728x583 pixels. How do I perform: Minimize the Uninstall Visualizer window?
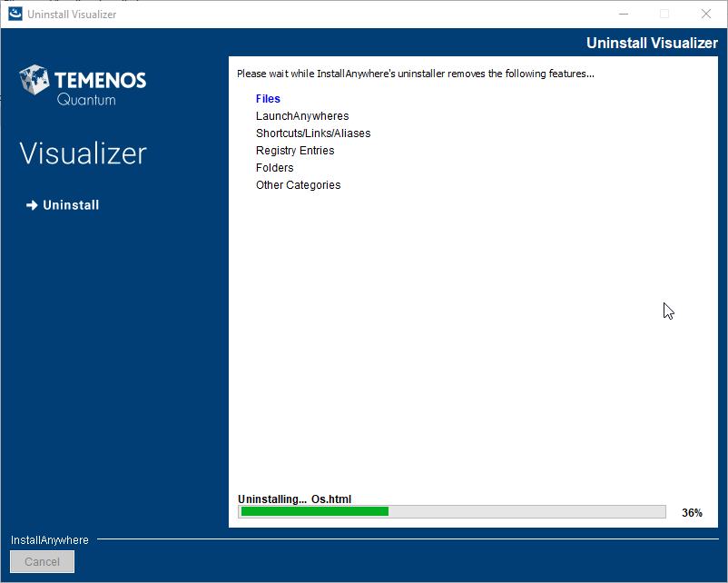tap(624, 14)
